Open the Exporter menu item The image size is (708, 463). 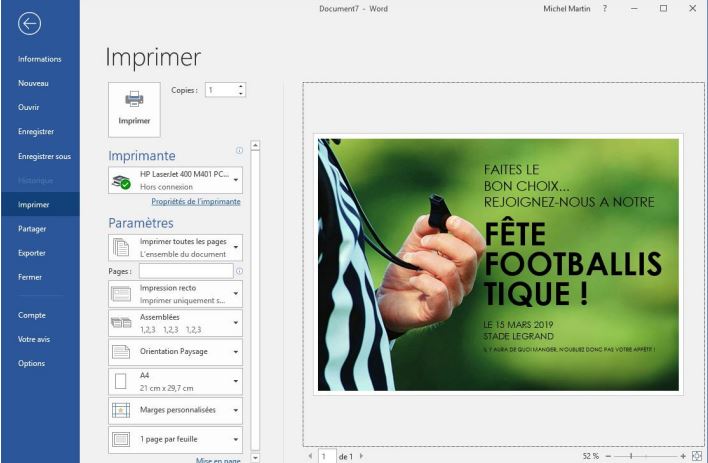pyautogui.click(x=32, y=253)
